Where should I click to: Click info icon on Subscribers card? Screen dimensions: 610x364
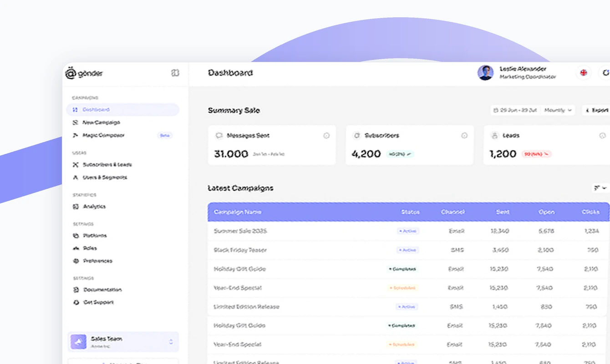point(464,136)
